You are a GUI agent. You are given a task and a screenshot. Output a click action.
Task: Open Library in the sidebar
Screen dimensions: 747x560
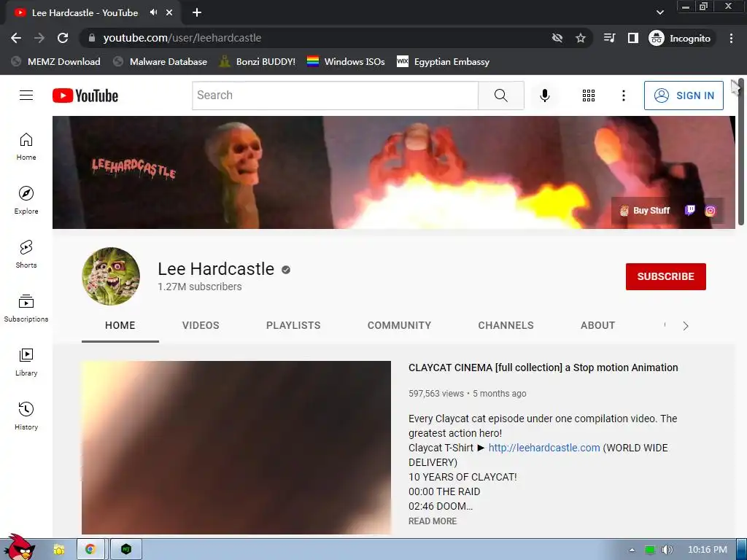26,362
